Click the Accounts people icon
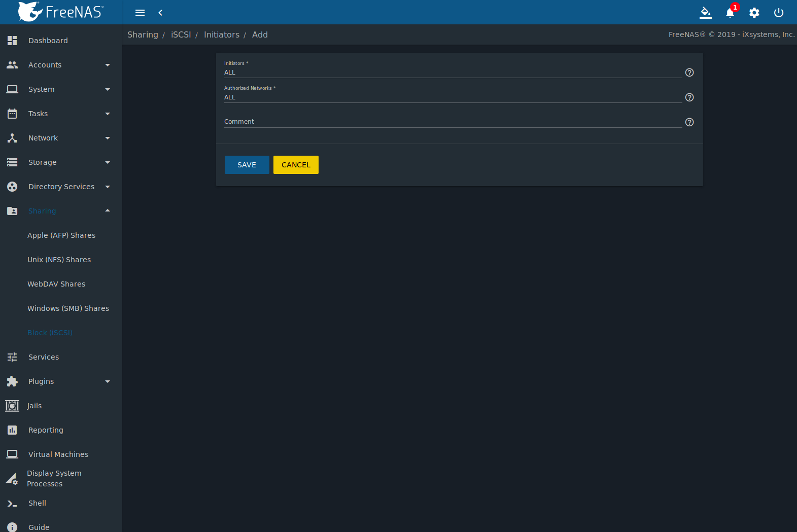797x532 pixels. [12, 65]
